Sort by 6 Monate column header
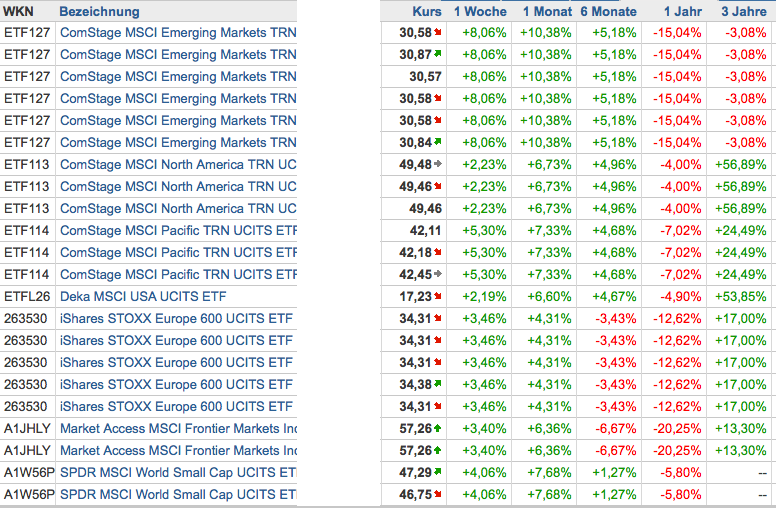The image size is (776, 508). coord(608,11)
